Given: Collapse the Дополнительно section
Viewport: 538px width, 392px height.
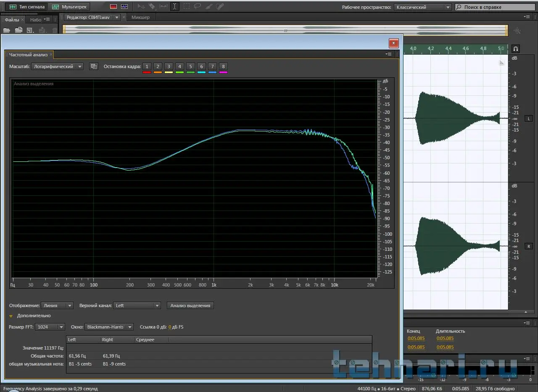Looking at the screenshot, I should [x=11, y=316].
